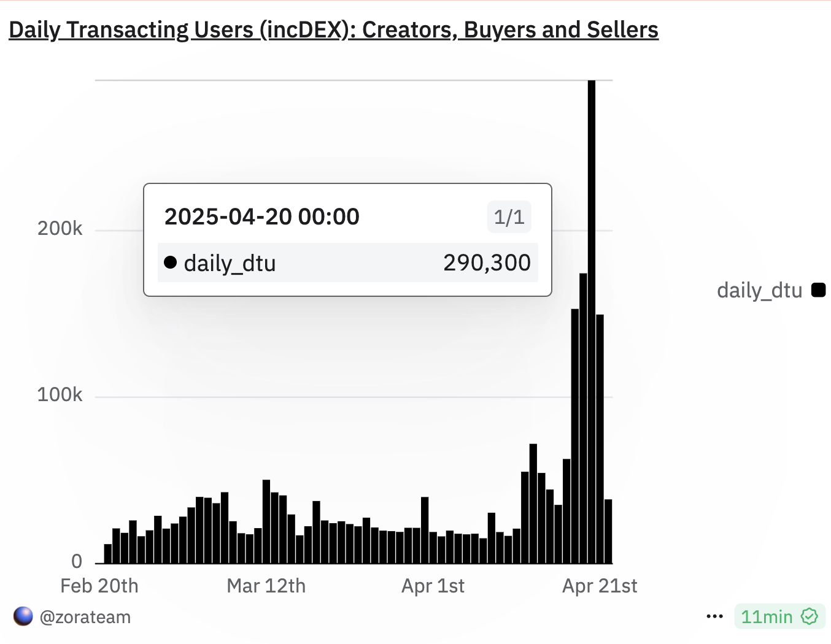Screen dimensions: 831x644
Task: Toggle the daily_dtu series legend label
Action: pyautogui.click(x=759, y=290)
